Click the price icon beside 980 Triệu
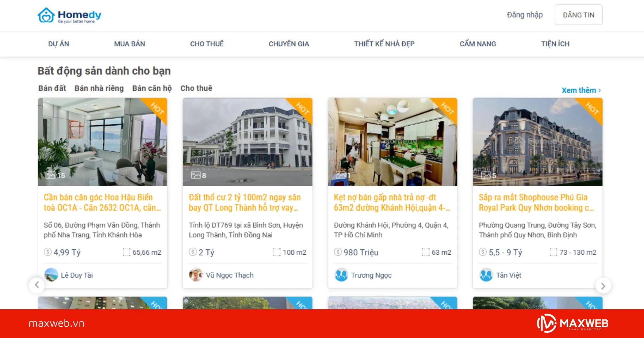The width and height of the screenshot is (644, 338). click(338, 252)
